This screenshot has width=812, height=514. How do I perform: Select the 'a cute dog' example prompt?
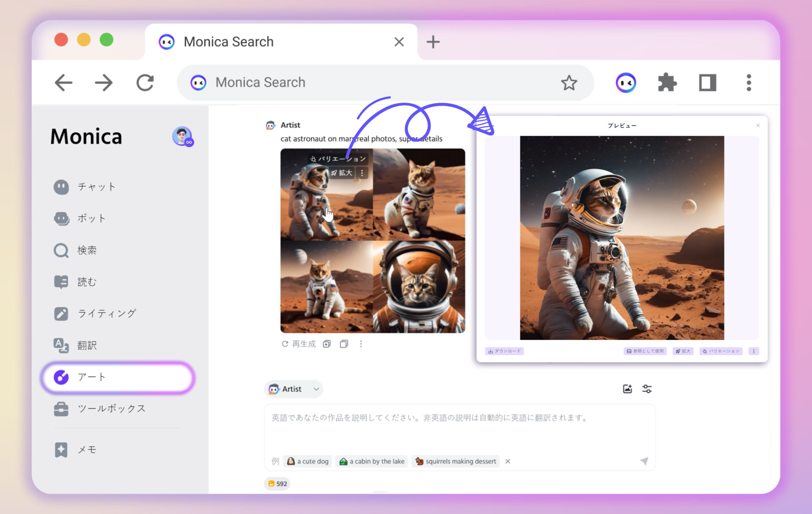pos(308,461)
